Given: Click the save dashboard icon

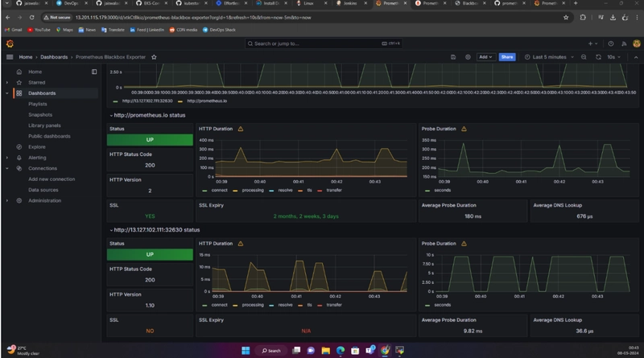Looking at the screenshot, I should pyautogui.click(x=453, y=57).
